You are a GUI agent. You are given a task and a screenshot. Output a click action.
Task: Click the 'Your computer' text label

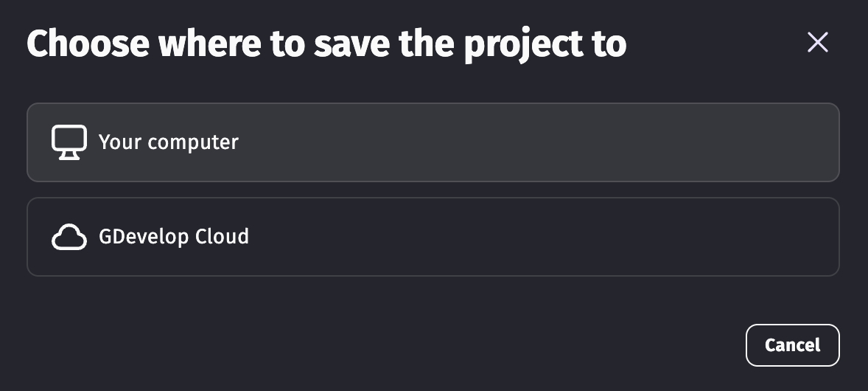click(169, 142)
